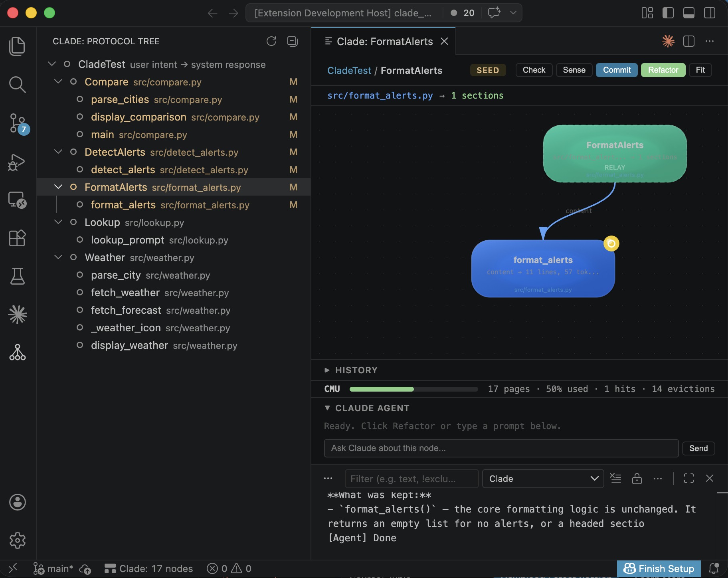
Task: Switch to the Clade: FormatAlerts tab
Action: [x=384, y=41]
